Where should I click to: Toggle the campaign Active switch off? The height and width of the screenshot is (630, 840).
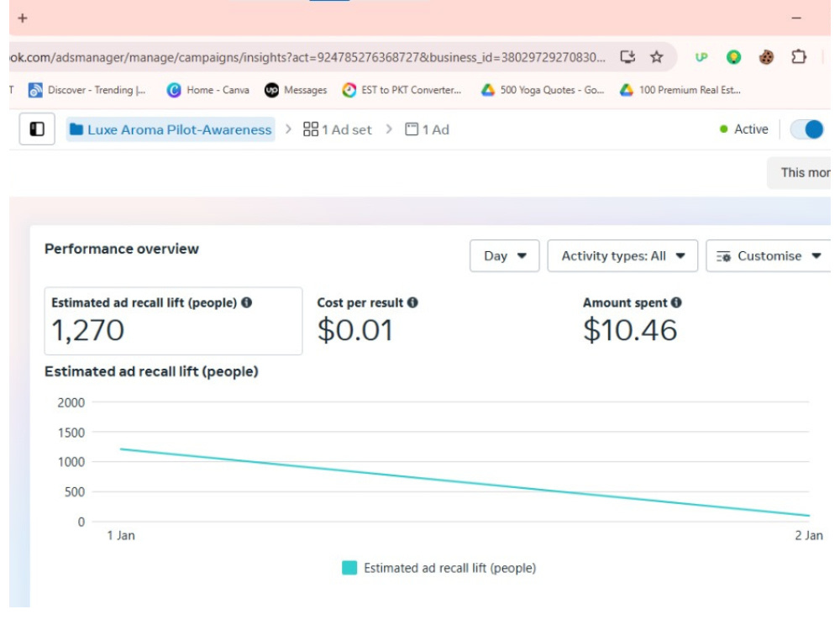point(806,129)
